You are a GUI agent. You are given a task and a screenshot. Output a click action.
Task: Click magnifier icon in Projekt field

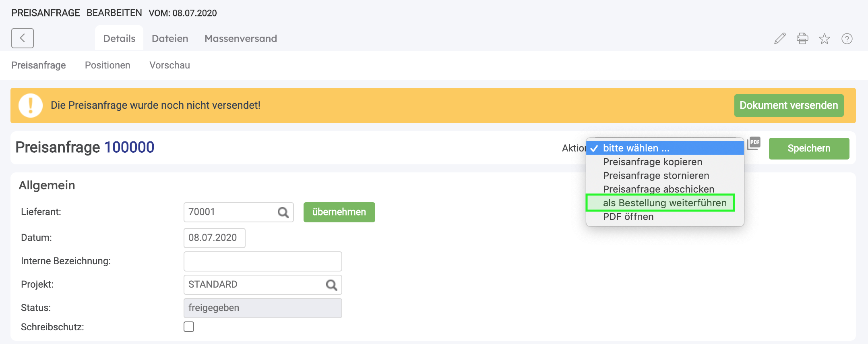[331, 285]
